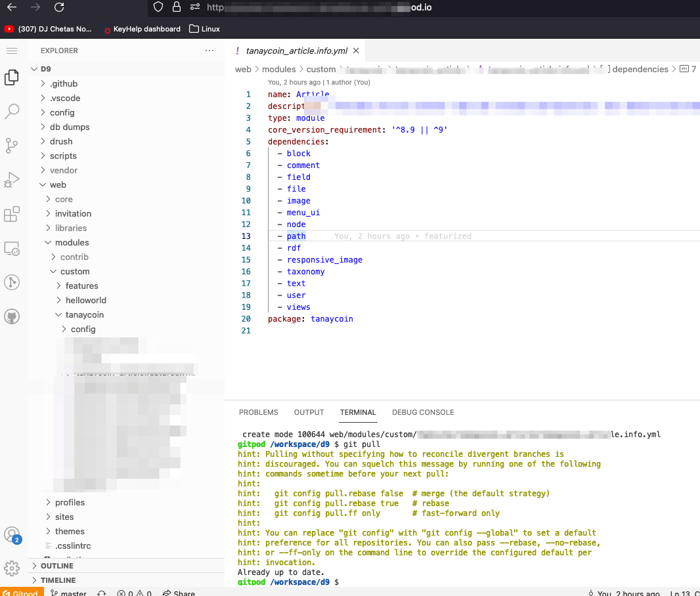The width and height of the screenshot is (700, 596).
Task: Click the master branch status item
Action: [68, 593]
